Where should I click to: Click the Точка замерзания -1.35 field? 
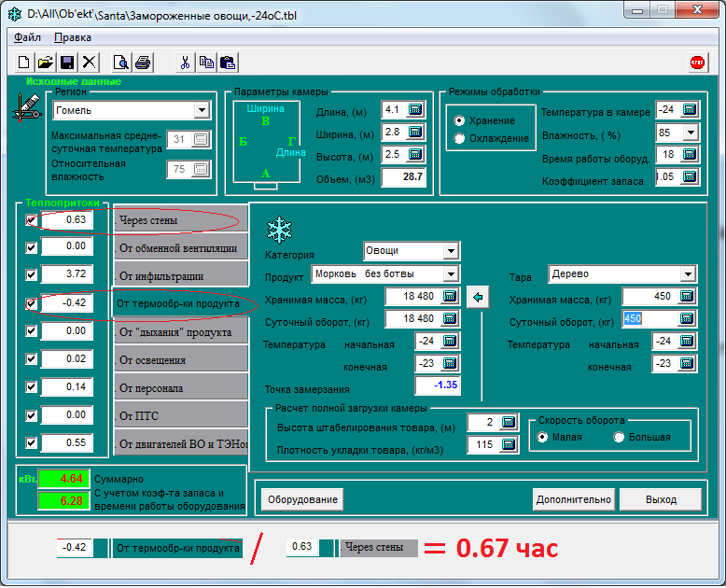click(438, 385)
